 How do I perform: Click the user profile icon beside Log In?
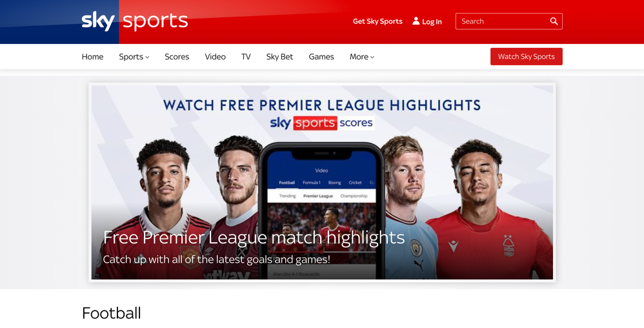tap(416, 21)
